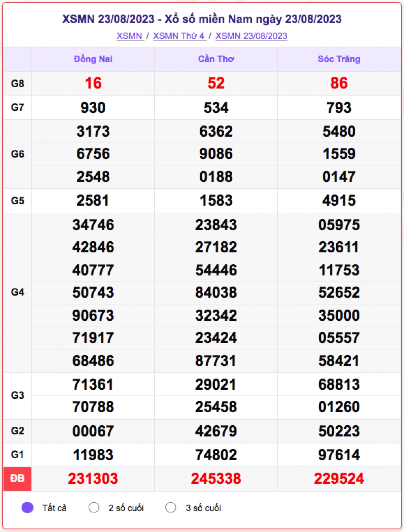Viewport: 404px width, 532px height.
Task: Click the G1 number 74802
Action: [x=216, y=455]
